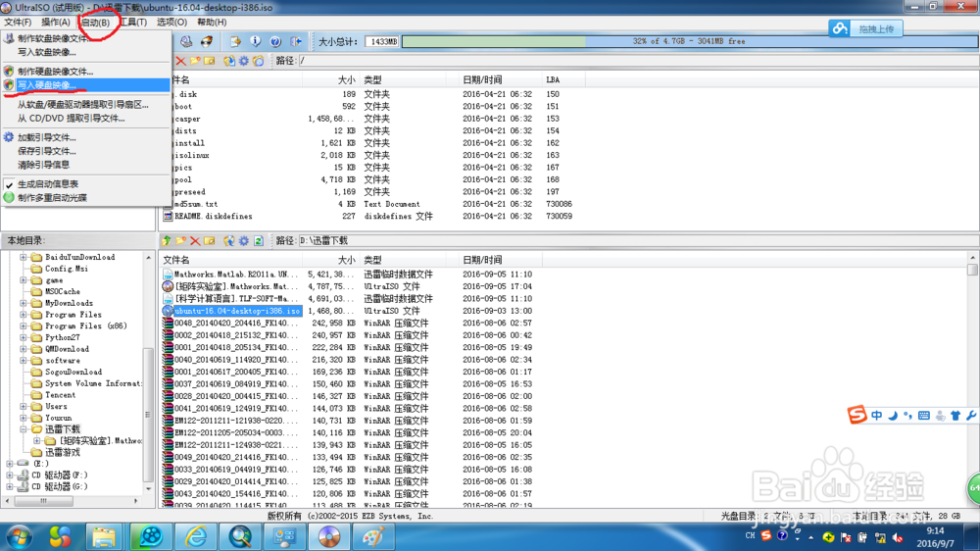Click red X delete icon in local pane
980x551 pixels.
pyautogui.click(x=195, y=241)
